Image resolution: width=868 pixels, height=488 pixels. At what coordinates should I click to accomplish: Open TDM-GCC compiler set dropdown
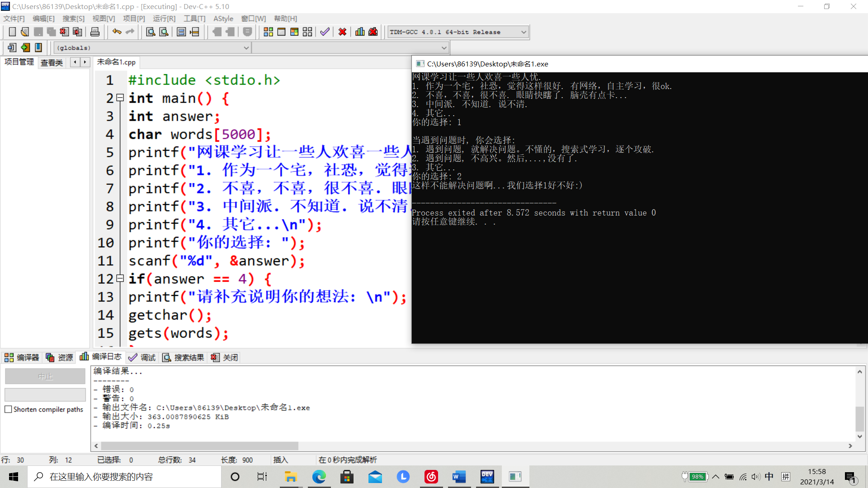pos(524,32)
